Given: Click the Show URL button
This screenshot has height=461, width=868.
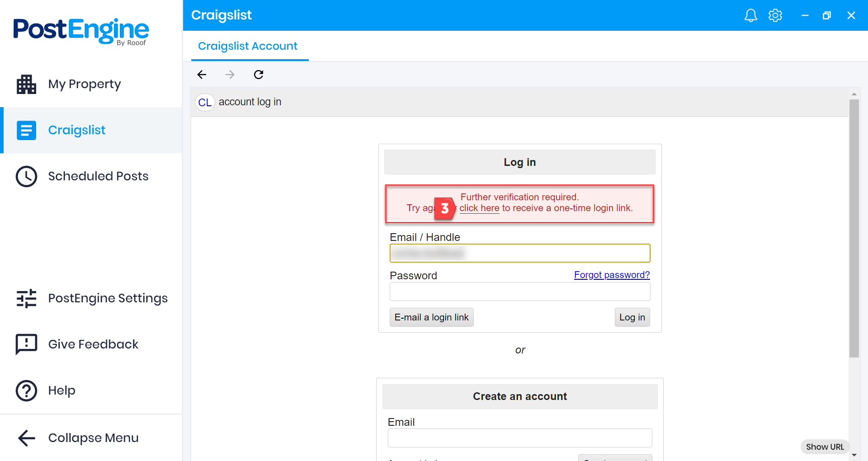Looking at the screenshot, I should coord(825,447).
